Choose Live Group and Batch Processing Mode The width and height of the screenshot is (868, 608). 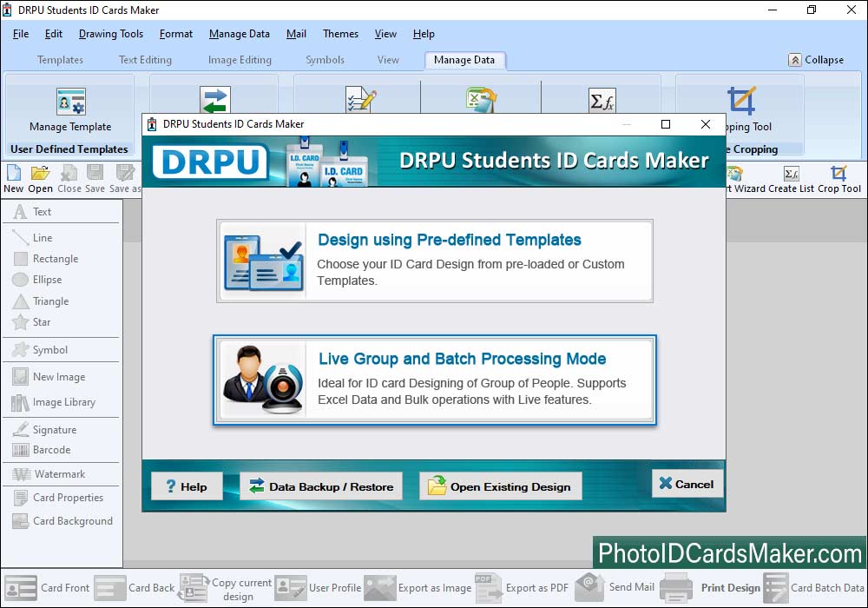click(x=435, y=380)
